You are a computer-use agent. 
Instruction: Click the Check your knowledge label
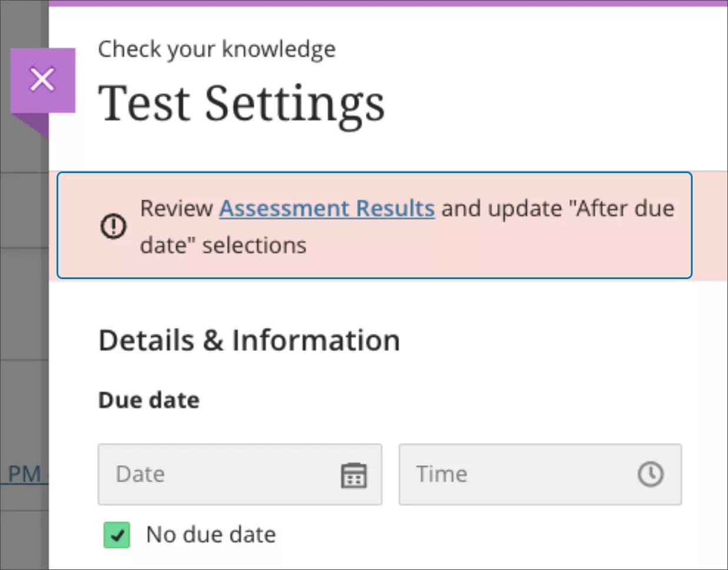tap(217, 48)
